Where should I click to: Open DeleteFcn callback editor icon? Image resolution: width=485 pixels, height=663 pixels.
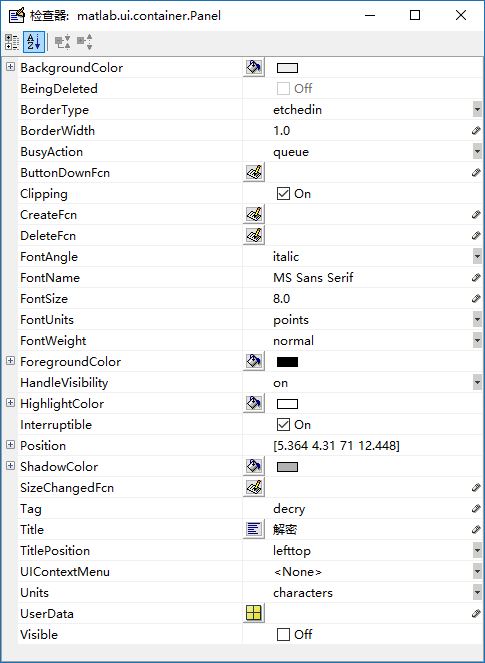coord(254,235)
